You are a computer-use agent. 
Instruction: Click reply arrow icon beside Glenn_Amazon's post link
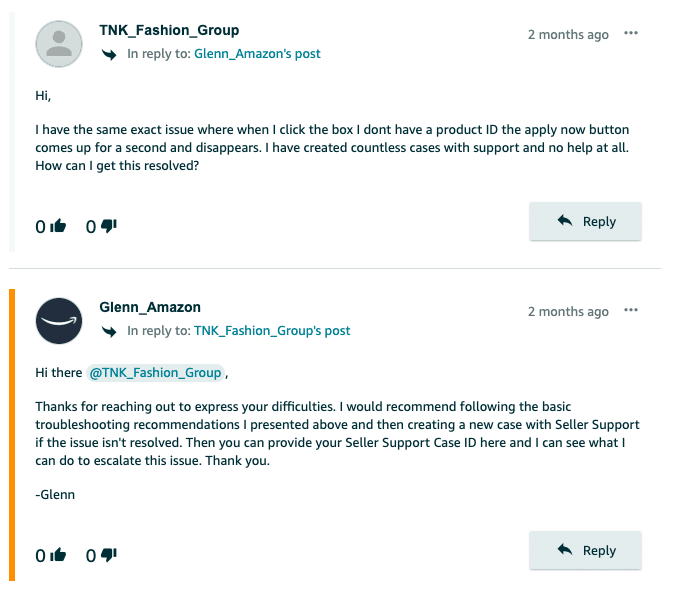click(x=109, y=54)
